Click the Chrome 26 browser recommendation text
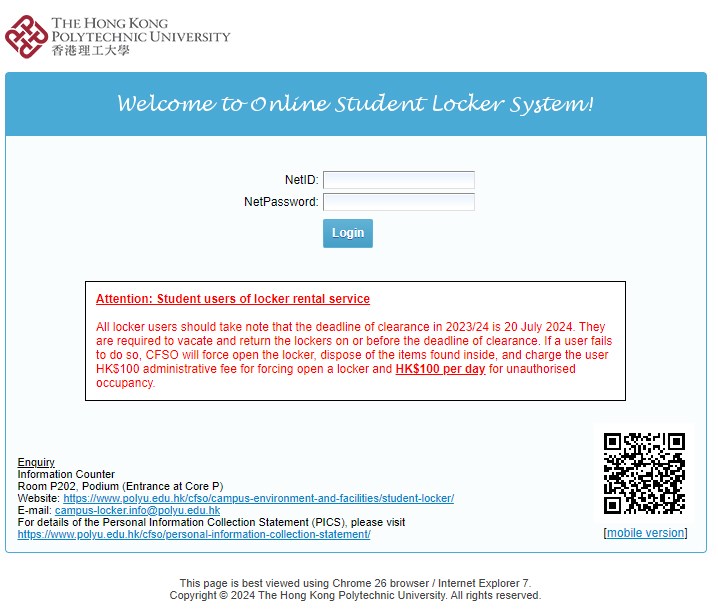 tap(355, 583)
